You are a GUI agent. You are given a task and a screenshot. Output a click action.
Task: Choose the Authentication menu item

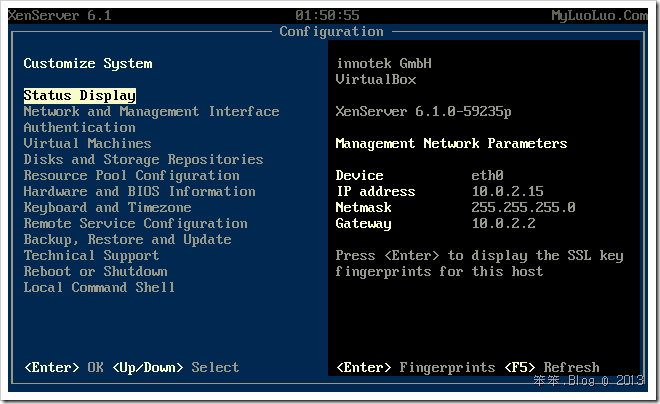(80, 128)
